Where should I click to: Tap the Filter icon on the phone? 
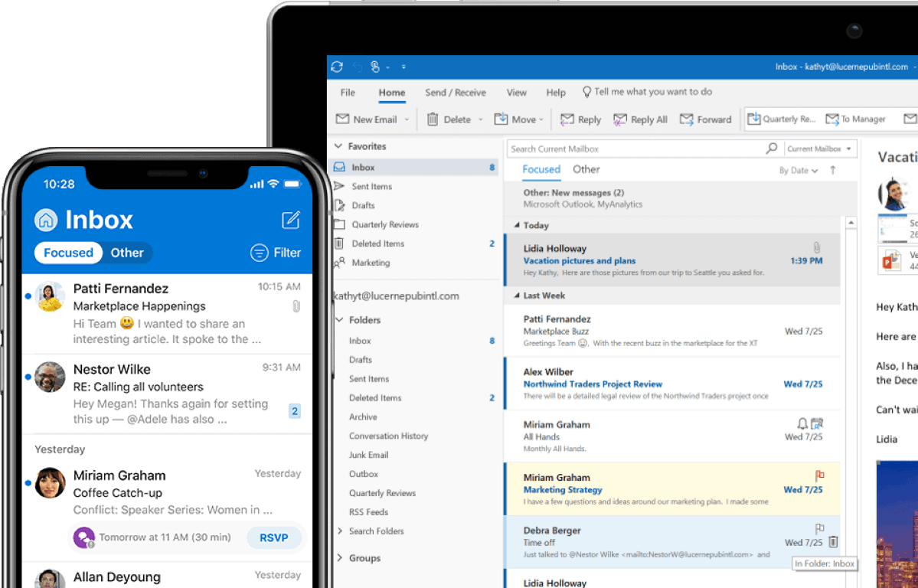pos(259,253)
